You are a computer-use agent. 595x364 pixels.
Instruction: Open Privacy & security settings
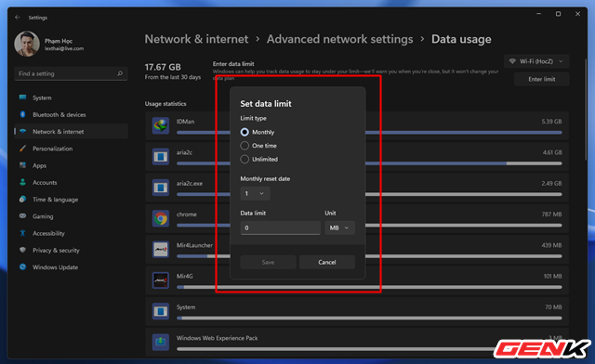[x=71, y=251]
